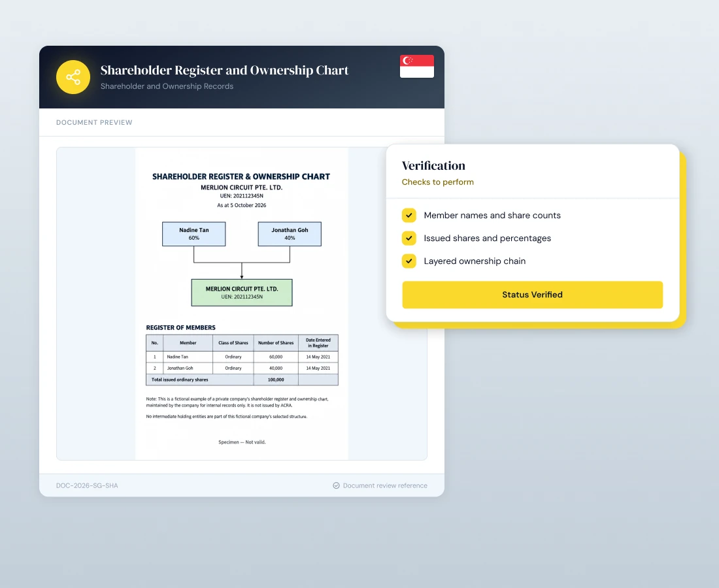Click the Shareholder and Ownership Records subtitle
719x588 pixels.
click(x=167, y=86)
